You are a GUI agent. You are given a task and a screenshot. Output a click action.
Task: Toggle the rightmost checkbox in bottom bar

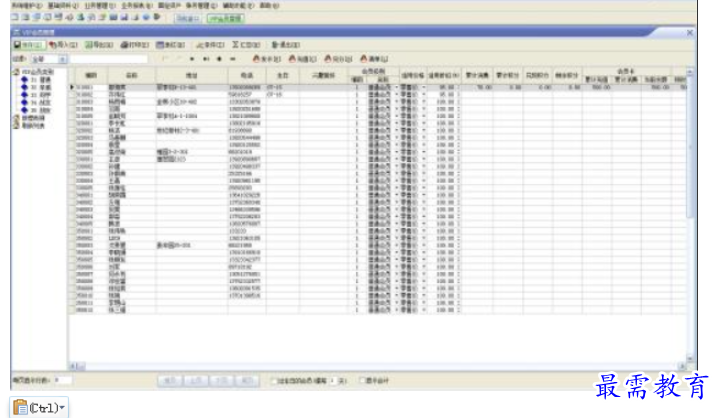tap(362, 380)
